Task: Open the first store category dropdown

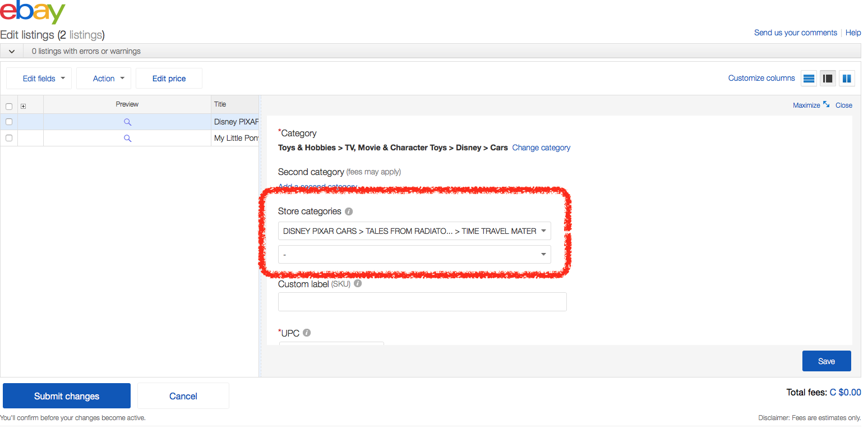Action: point(414,231)
